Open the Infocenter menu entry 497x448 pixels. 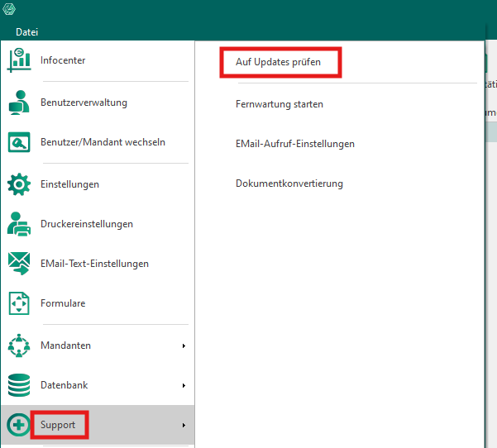coord(63,60)
